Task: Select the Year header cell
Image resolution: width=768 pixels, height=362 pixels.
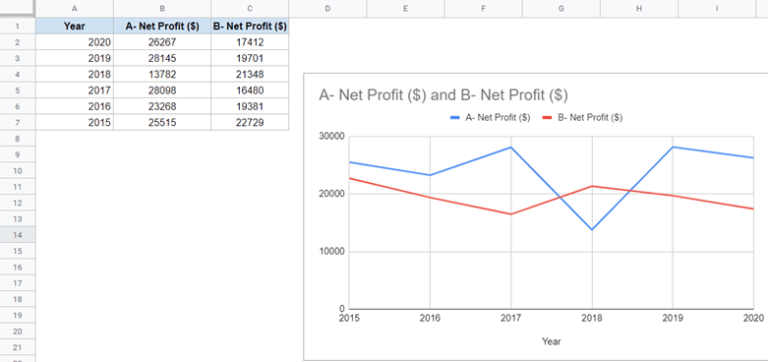Action: tap(74, 26)
